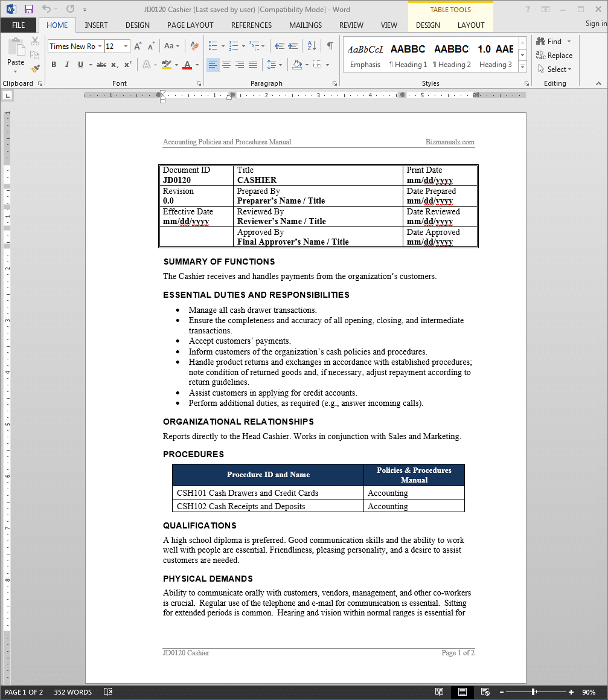Switch to the REVIEW tab
The width and height of the screenshot is (608, 700).
(351, 25)
